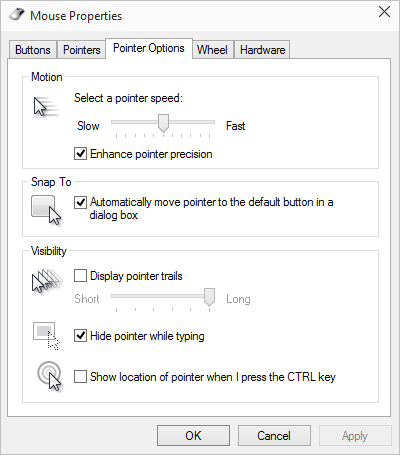The width and height of the screenshot is (400, 455).
Task: Disable automatically move pointer to default button
Action: tap(80, 202)
